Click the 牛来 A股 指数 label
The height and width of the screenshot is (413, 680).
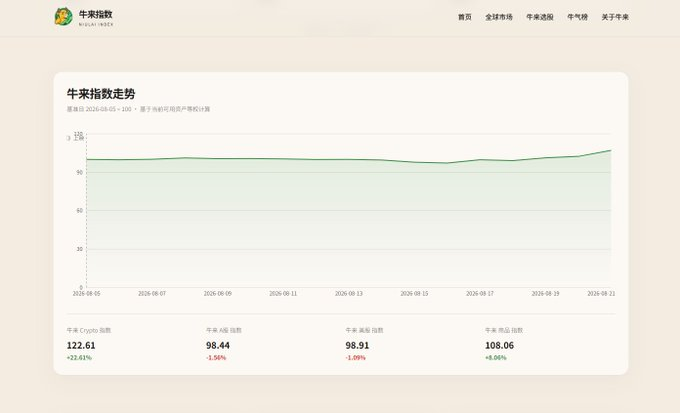click(x=224, y=330)
